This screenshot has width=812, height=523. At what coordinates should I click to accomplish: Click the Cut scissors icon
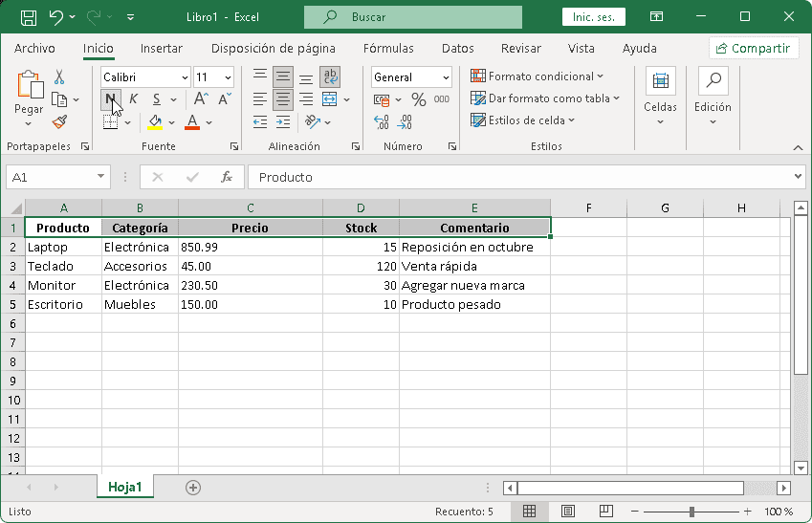click(59, 77)
